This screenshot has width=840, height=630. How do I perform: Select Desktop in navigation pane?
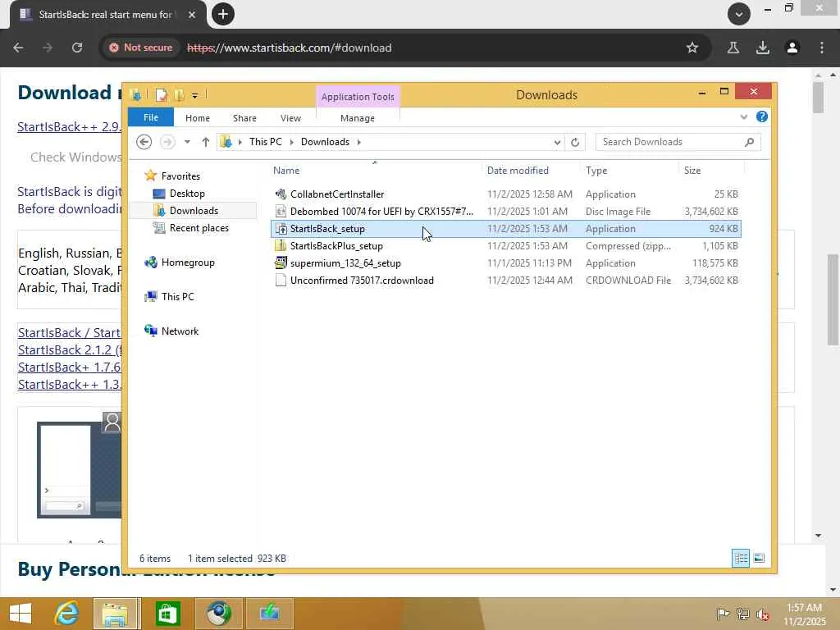[187, 194]
